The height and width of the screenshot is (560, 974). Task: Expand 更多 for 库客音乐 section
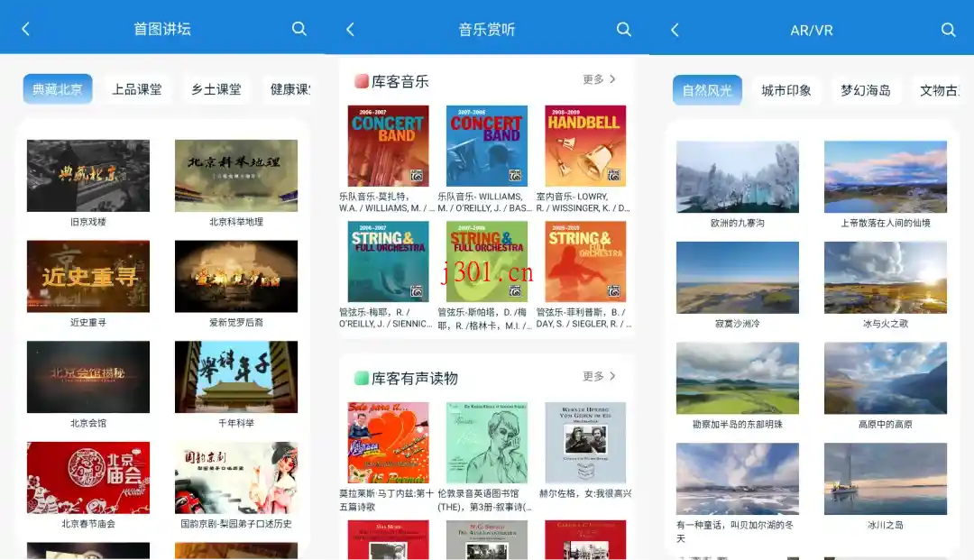click(x=600, y=79)
